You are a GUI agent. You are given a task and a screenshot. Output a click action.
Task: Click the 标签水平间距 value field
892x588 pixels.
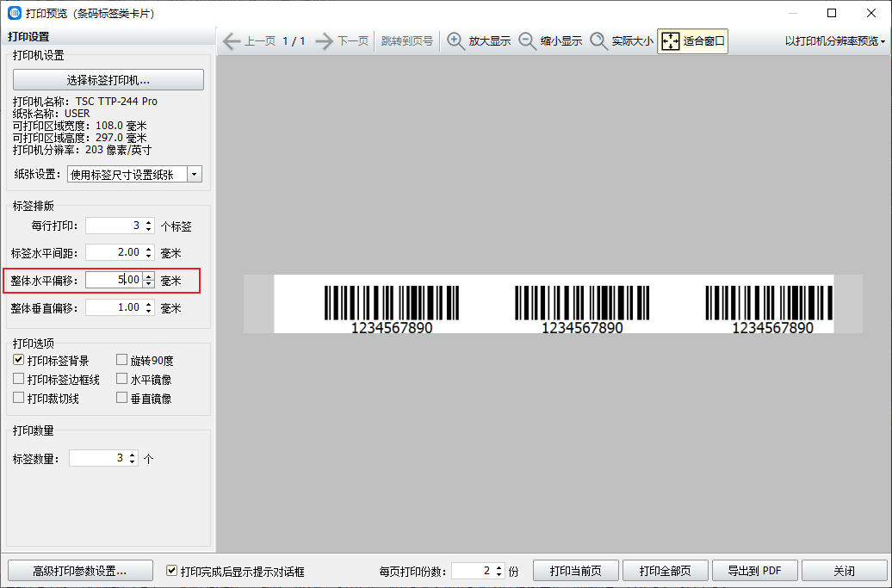coord(114,252)
